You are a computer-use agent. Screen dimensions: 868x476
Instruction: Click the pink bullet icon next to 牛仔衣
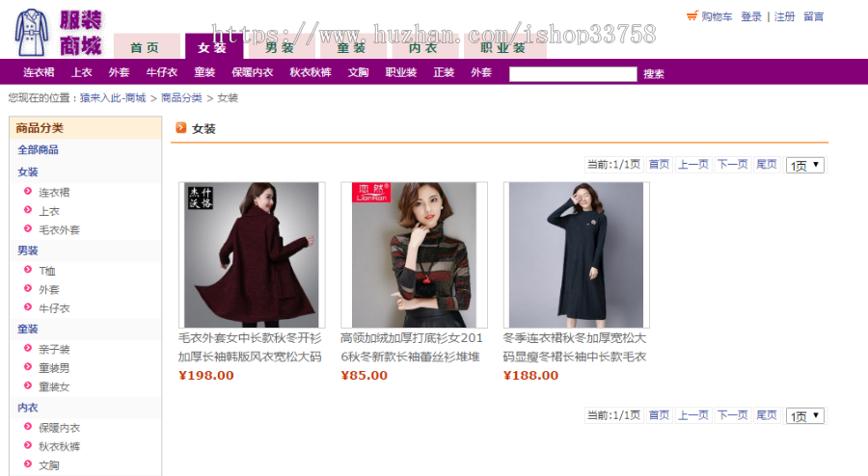click(28, 307)
